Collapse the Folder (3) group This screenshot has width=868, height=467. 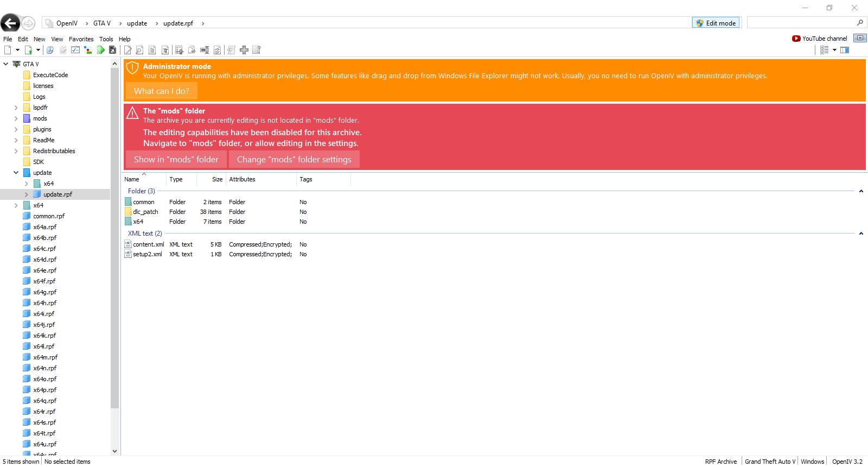point(861,191)
